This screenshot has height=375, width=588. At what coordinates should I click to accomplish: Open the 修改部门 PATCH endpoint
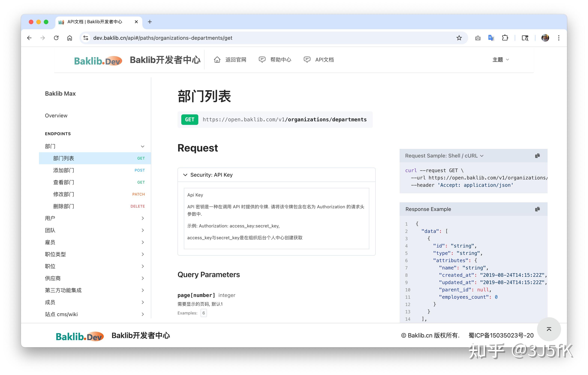tap(95, 194)
